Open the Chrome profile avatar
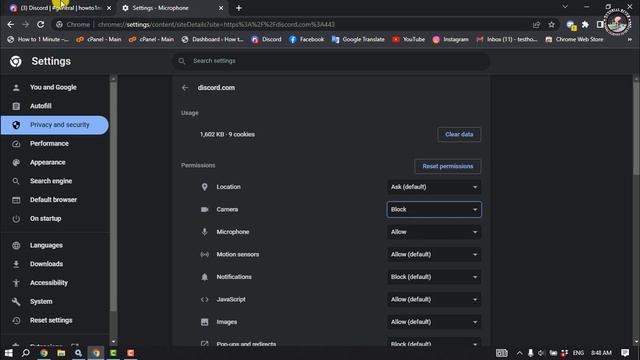 point(617,22)
